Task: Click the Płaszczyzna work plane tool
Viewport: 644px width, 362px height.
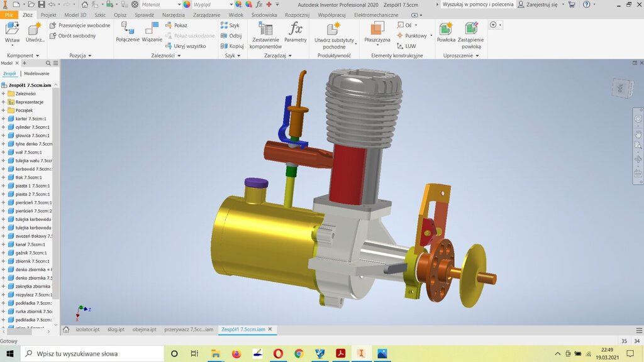Action: pyautogui.click(x=377, y=31)
